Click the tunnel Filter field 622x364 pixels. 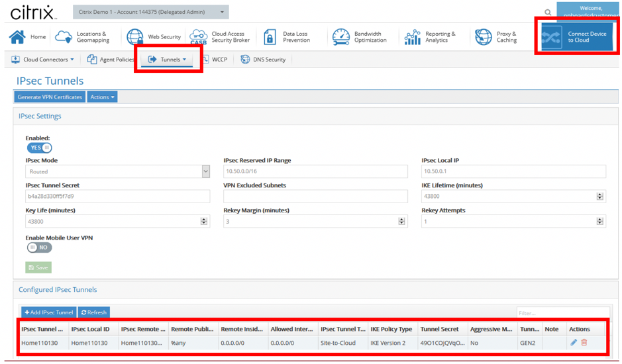(x=563, y=313)
